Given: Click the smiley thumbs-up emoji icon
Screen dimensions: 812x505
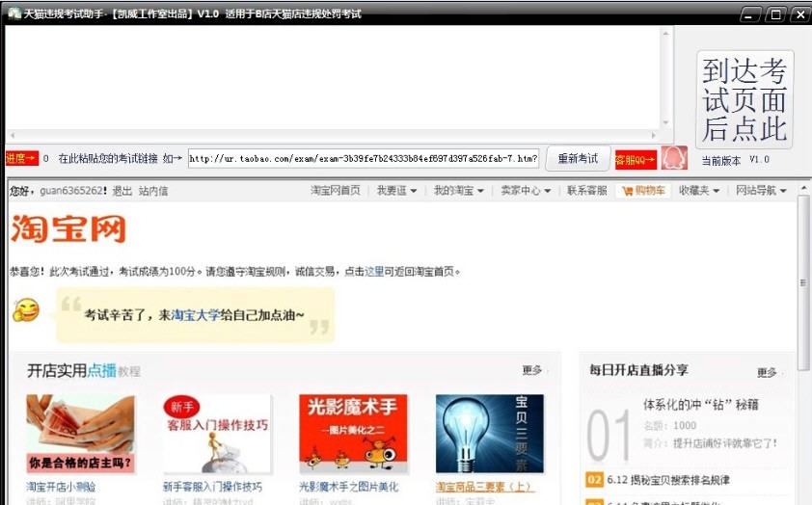Looking at the screenshot, I should [x=26, y=310].
